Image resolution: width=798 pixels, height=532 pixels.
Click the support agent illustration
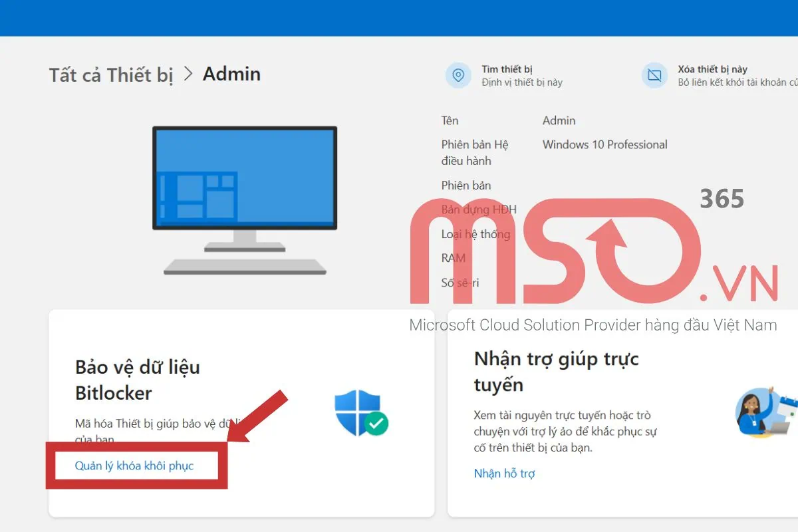[765, 411]
